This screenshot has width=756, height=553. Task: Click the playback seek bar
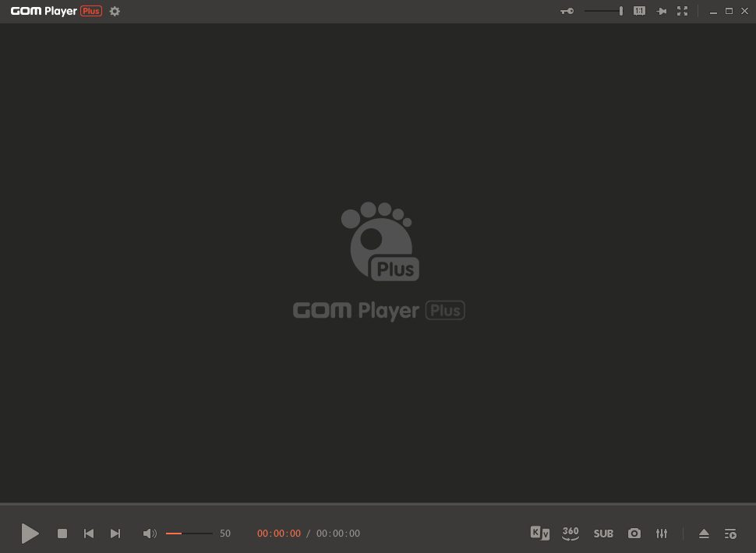[378, 504]
